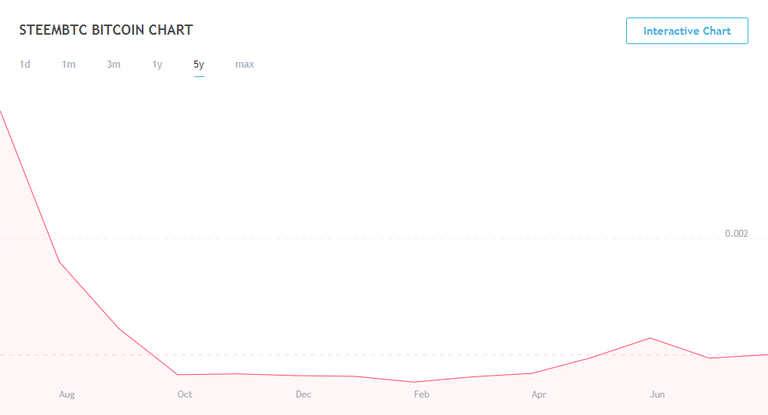
Task: Switch the chart to max range
Action: (x=245, y=65)
